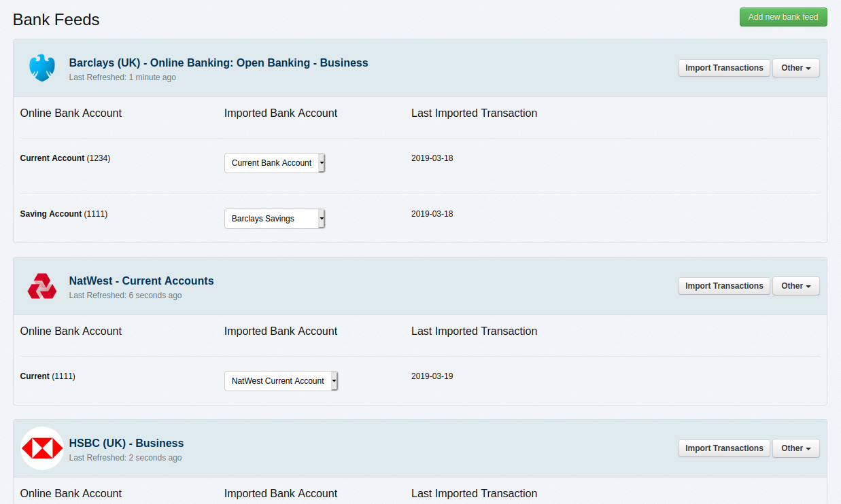Select Barclays 'Online Bank Account' column header

[x=71, y=113]
